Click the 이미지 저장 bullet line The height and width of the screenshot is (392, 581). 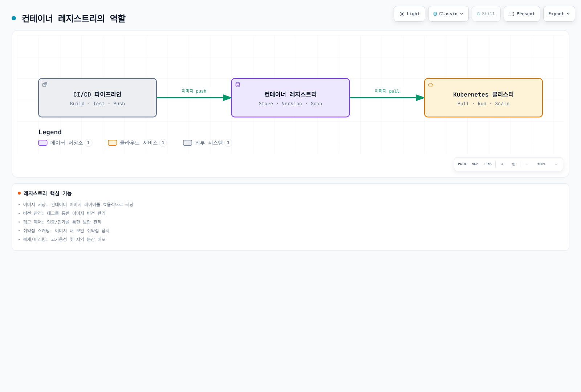[x=78, y=205]
